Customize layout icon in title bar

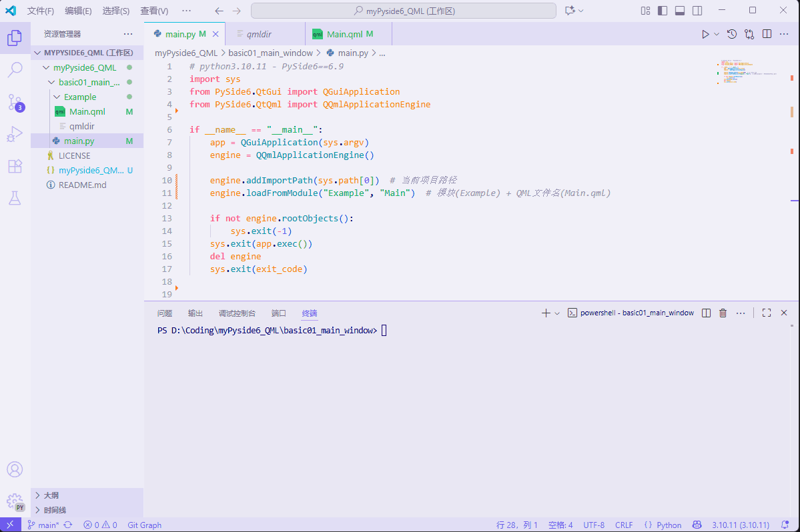645,11
